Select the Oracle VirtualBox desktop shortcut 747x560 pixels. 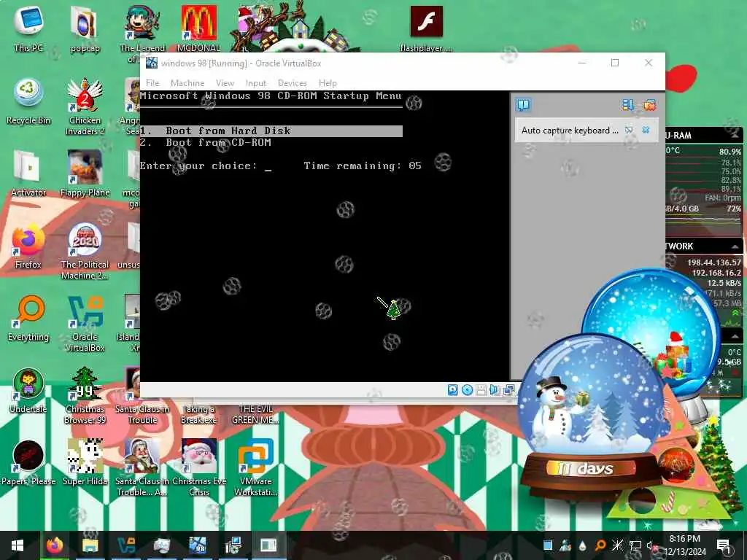point(85,324)
